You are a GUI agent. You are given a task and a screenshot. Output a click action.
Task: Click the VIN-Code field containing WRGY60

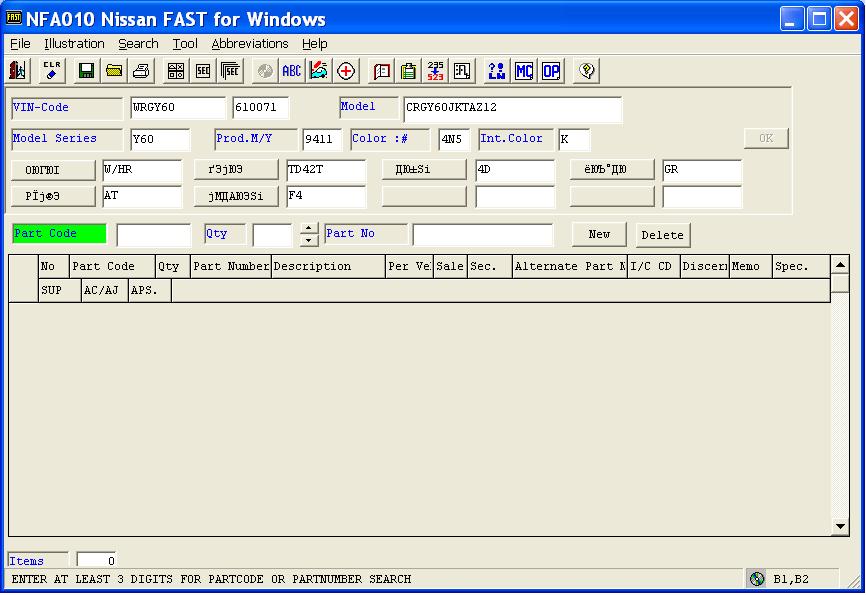point(178,108)
